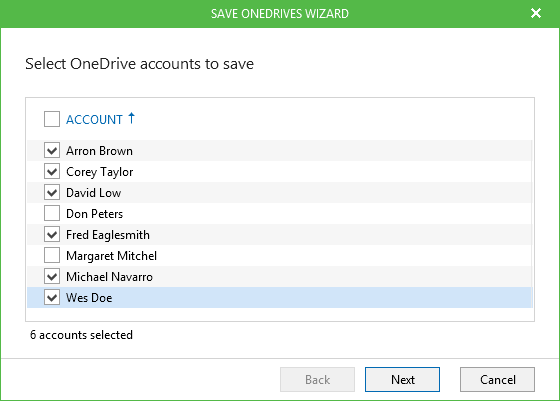
Task: Click the Cancel button
Action: tap(497, 379)
